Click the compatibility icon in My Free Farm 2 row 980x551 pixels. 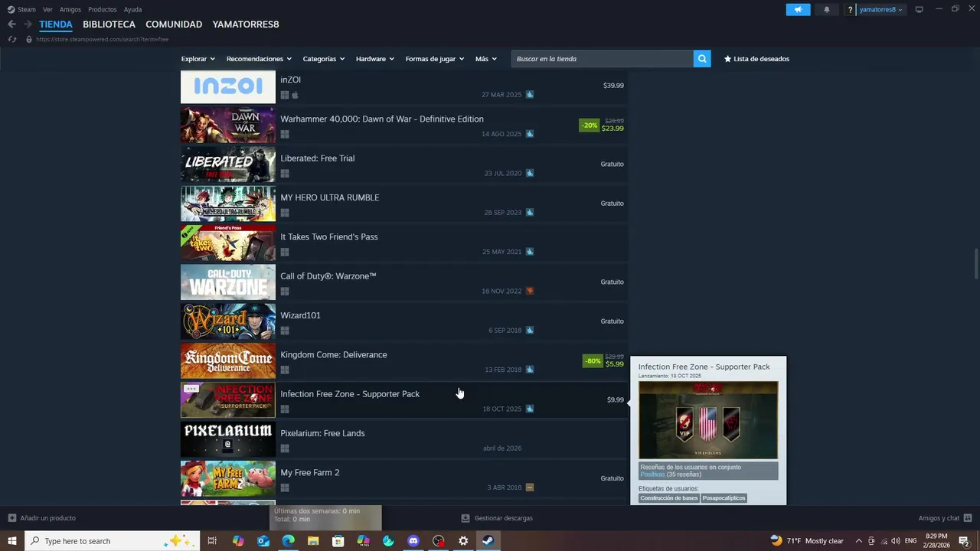click(530, 487)
